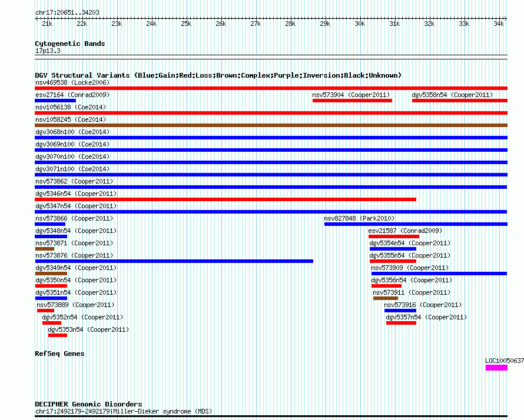Open variant nsv573904 (Cooper2011)

351,95
